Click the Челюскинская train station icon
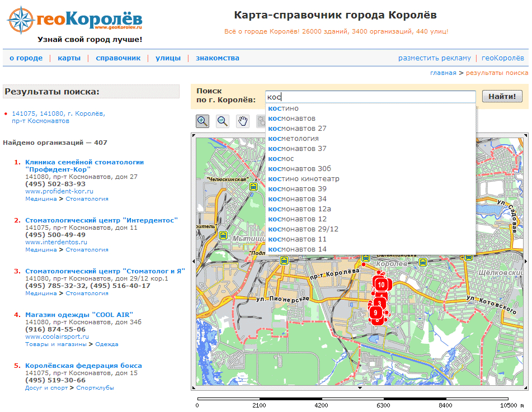 pyautogui.click(x=253, y=187)
